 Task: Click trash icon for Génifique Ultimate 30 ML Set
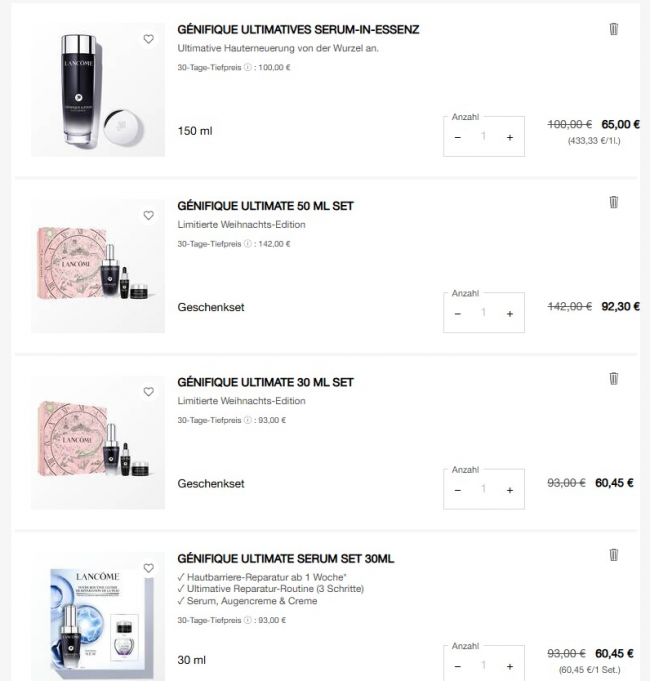click(614, 378)
